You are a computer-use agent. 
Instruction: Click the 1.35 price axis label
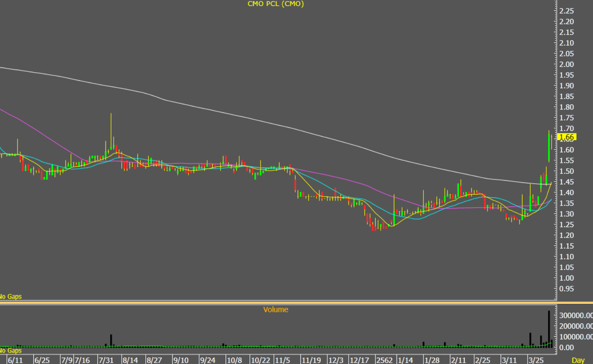tap(566, 203)
